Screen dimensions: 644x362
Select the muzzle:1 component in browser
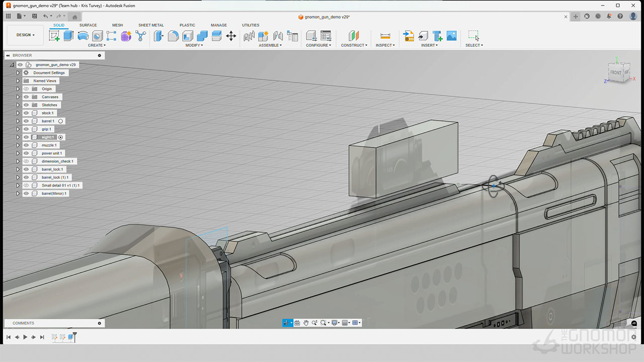pos(49,145)
